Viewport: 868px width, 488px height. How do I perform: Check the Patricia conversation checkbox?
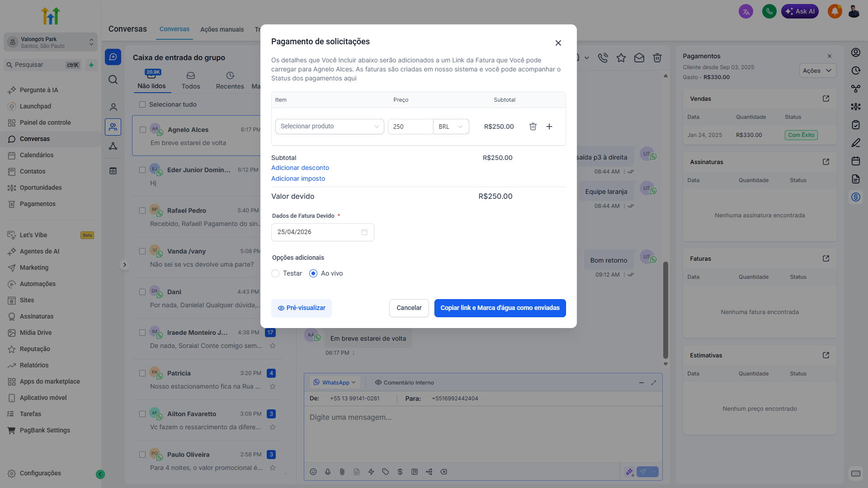tap(142, 373)
